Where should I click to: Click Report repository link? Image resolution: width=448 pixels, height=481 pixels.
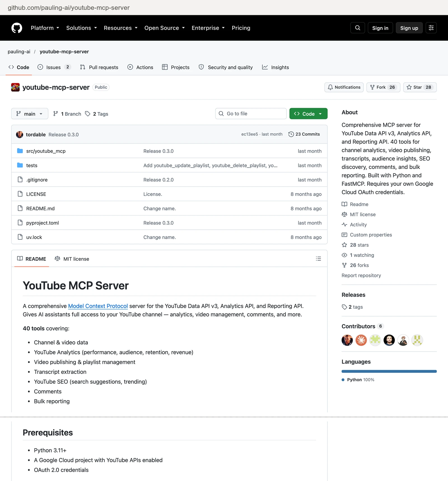[361, 275]
